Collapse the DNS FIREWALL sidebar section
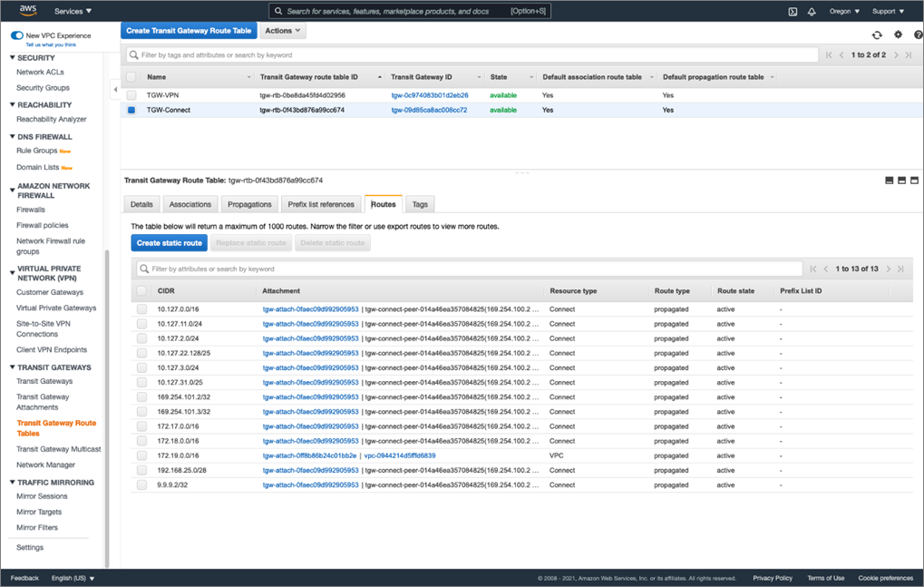 pos(13,137)
